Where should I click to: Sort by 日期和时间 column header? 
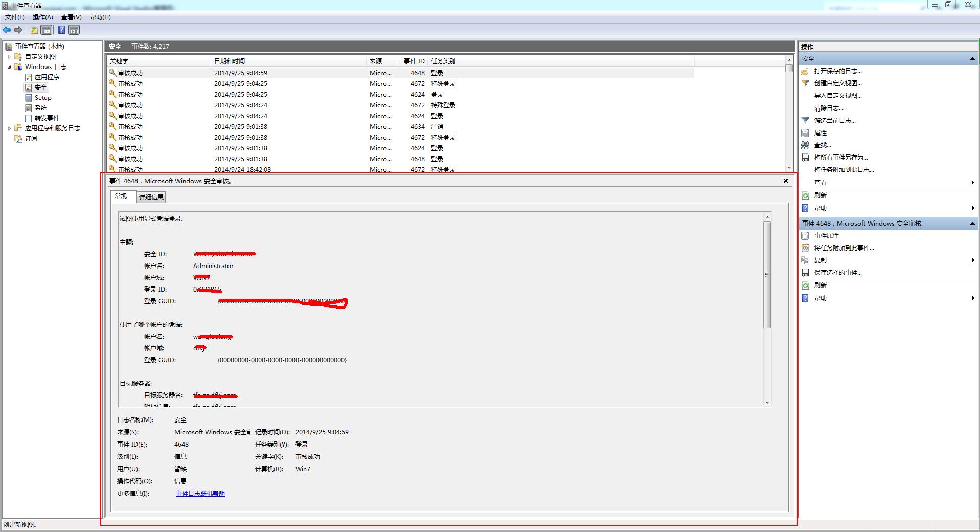289,61
